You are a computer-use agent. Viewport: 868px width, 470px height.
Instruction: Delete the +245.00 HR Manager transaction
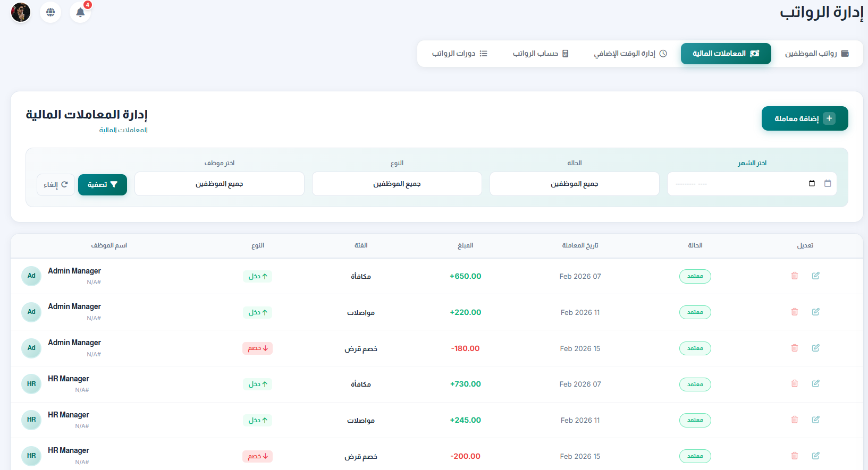795,420
